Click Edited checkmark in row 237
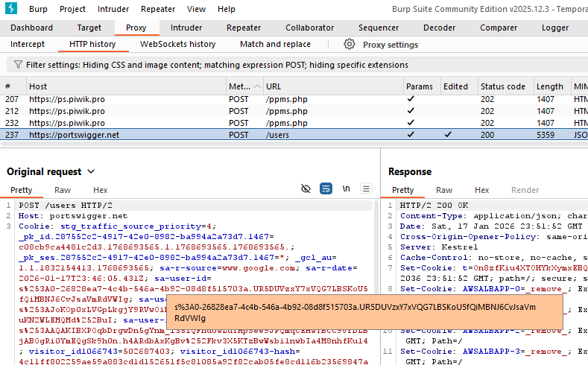 click(448, 134)
